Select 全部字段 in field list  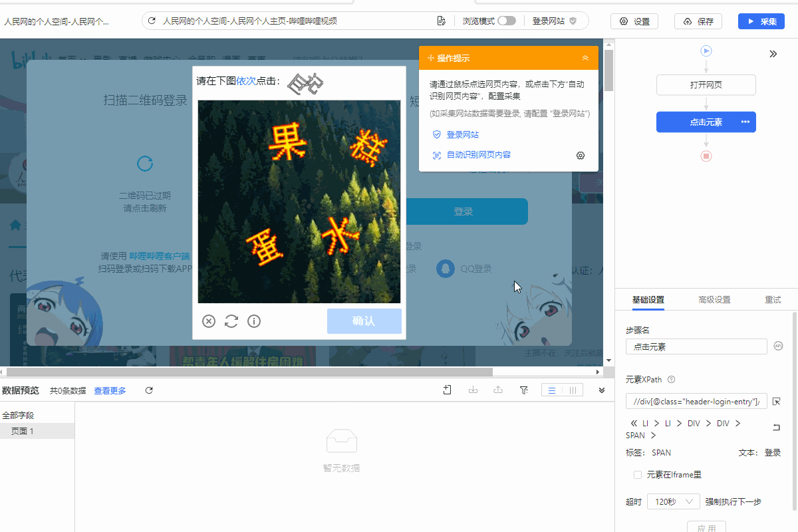pos(18,415)
